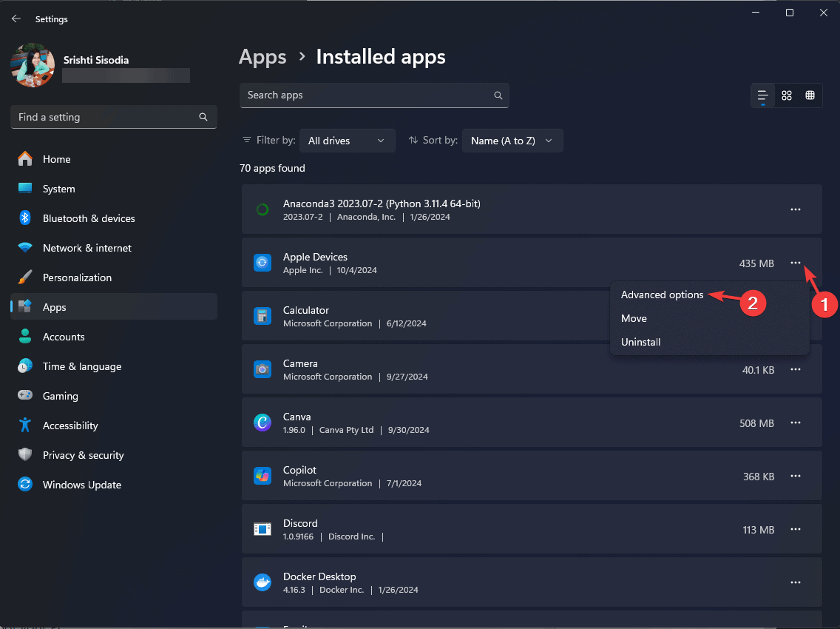Click the search icon in Search apps
The height and width of the screenshot is (629, 840).
coord(498,95)
